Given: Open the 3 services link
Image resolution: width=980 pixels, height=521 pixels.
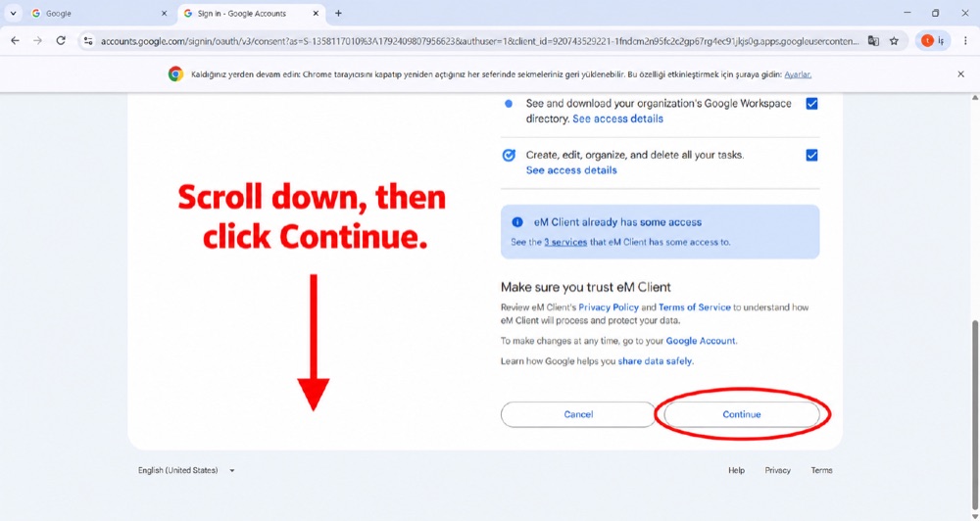Looking at the screenshot, I should [565, 242].
